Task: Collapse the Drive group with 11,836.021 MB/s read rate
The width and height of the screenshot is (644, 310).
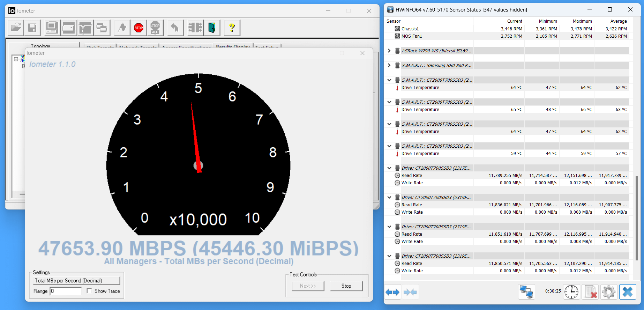Action: pyautogui.click(x=389, y=197)
